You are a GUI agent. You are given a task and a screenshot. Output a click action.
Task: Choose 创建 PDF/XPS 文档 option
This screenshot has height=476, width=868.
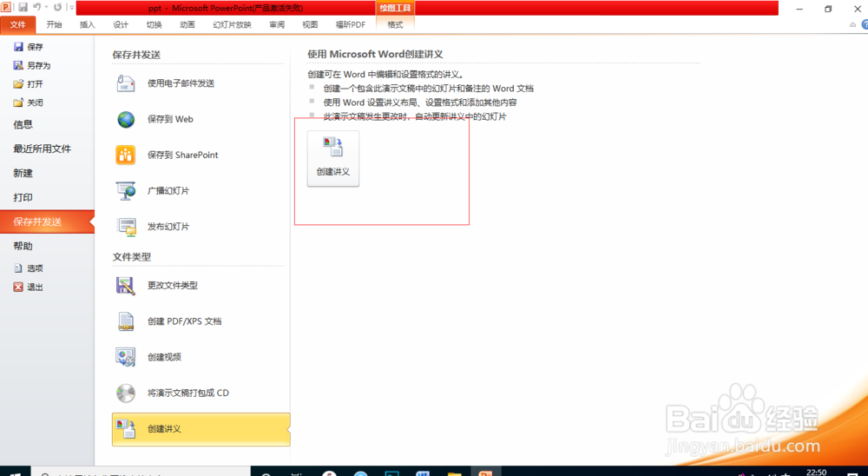tap(201, 321)
